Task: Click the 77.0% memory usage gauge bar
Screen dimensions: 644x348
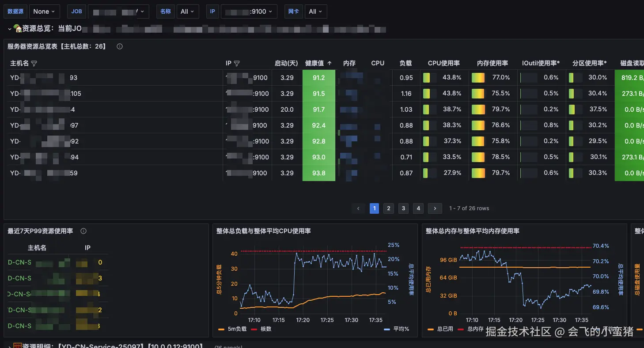Action: click(x=478, y=78)
